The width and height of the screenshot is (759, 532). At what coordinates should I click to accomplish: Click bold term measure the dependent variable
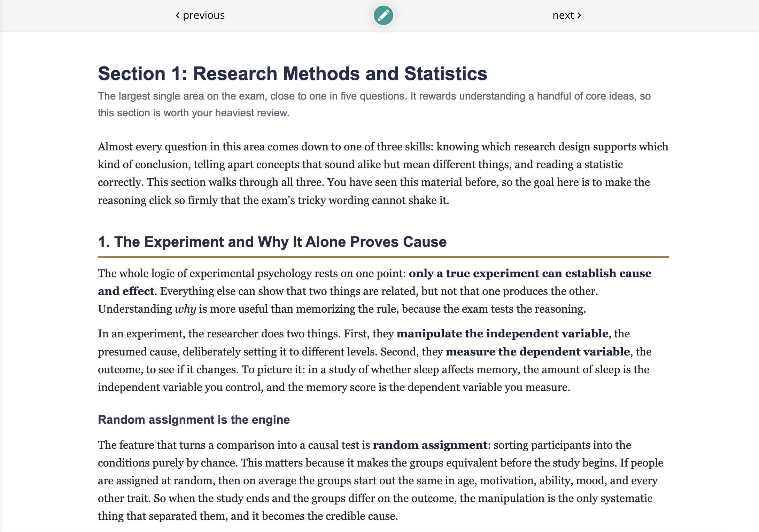537,352
